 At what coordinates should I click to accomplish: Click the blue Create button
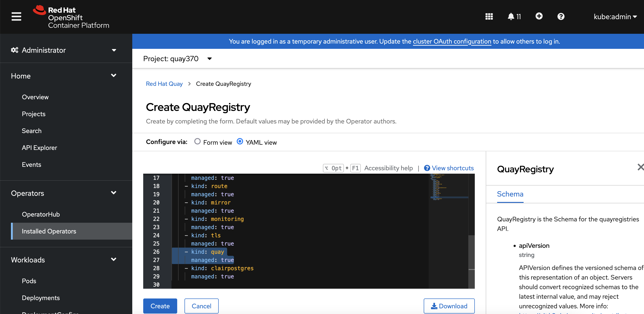click(160, 306)
